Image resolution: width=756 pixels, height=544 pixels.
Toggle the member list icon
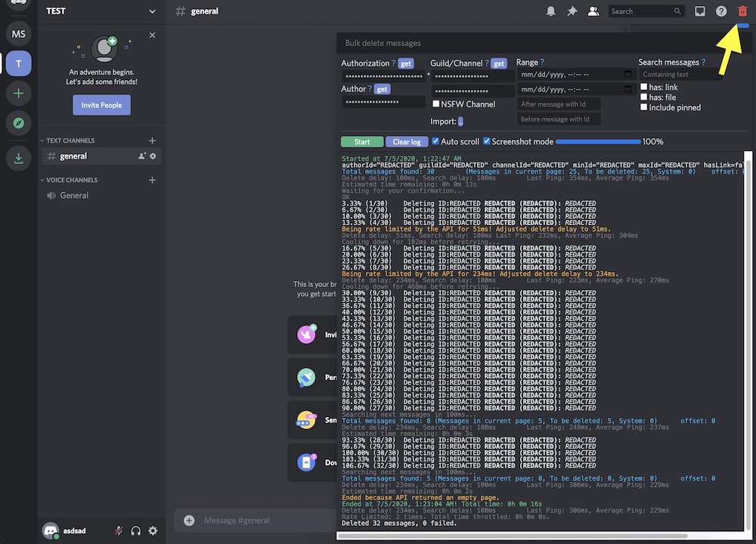[x=593, y=11]
